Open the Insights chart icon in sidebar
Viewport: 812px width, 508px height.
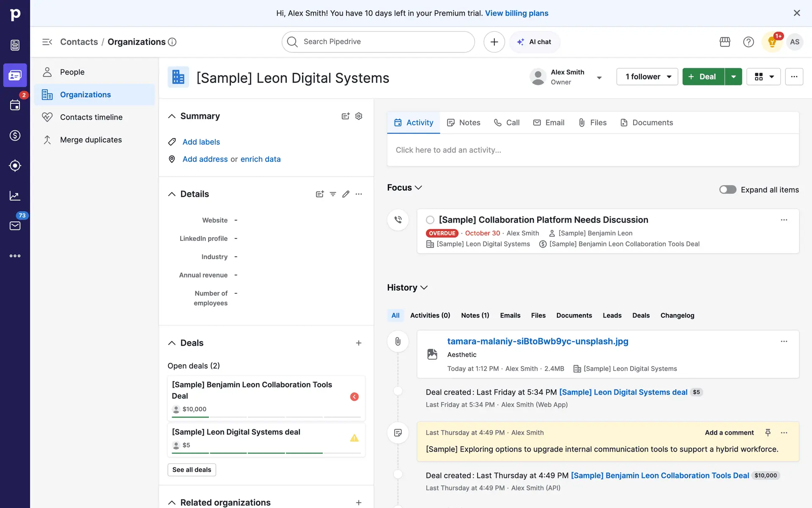15,196
